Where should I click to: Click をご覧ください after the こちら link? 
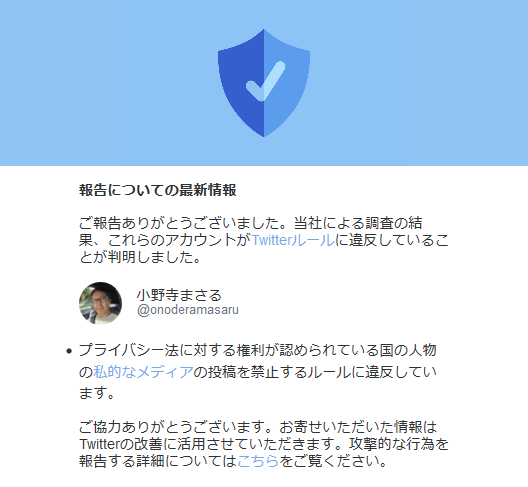(333, 461)
